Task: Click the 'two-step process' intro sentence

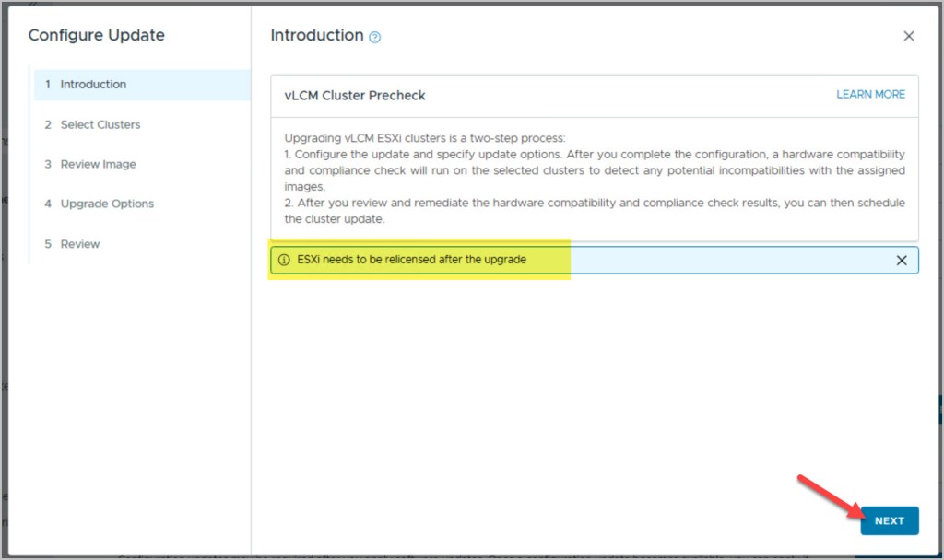Action: pyautogui.click(x=424, y=137)
